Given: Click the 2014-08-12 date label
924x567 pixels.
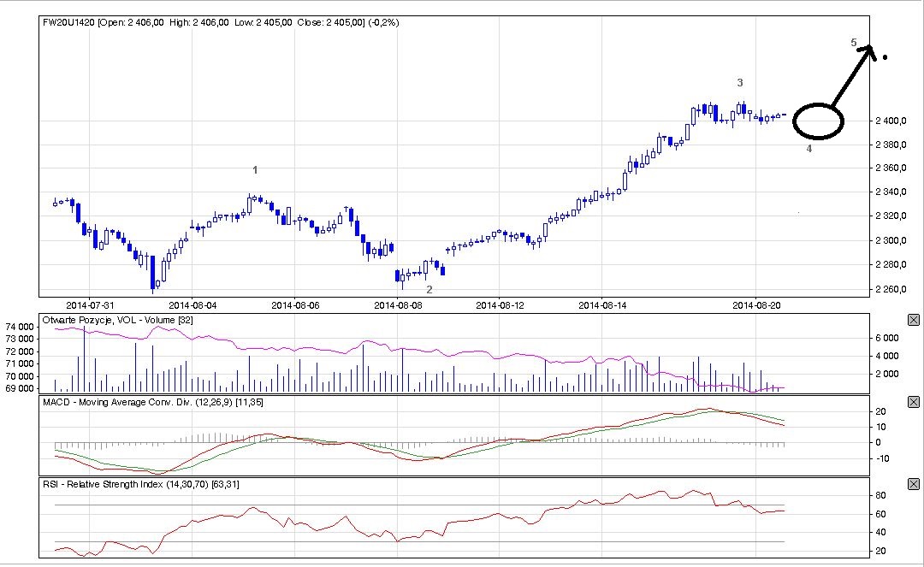Looking at the screenshot, I should pyautogui.click(x=500, y=305).
